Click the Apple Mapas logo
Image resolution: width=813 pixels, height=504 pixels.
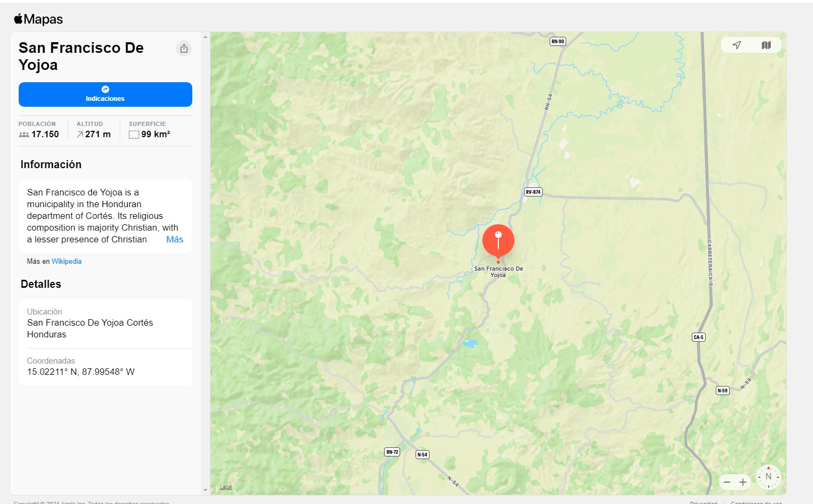[x=38, y=19]
